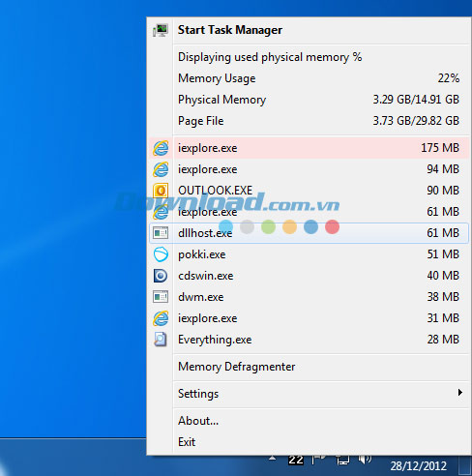
Task: Click the cdswin.exe disc icon
Action: 161,276
